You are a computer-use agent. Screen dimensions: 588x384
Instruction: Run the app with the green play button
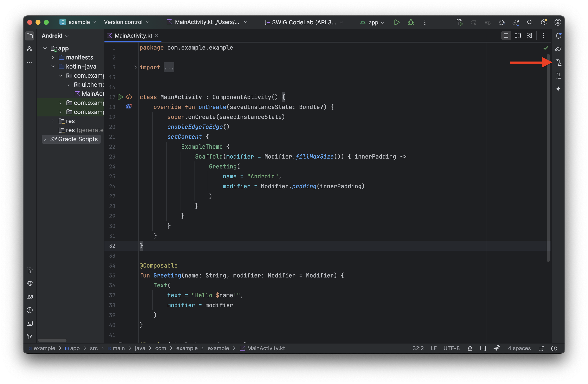point(397,22)
